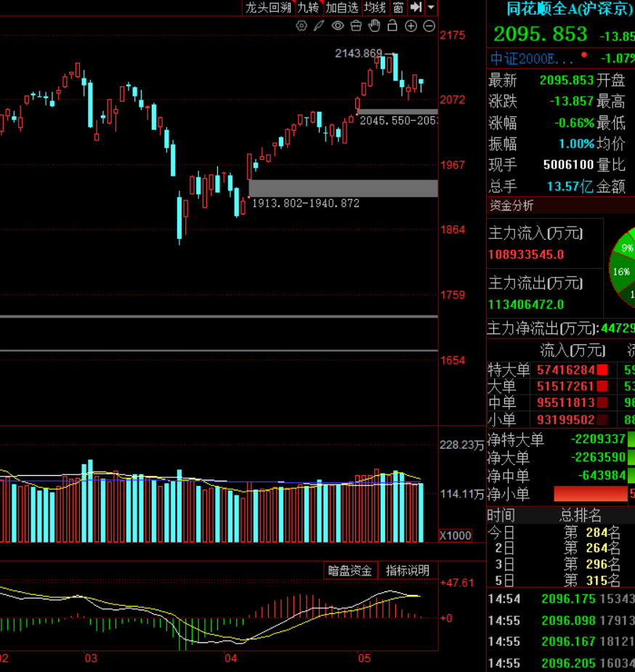
Task: Toggle the chart lock icon
Action: click(392, 25)
